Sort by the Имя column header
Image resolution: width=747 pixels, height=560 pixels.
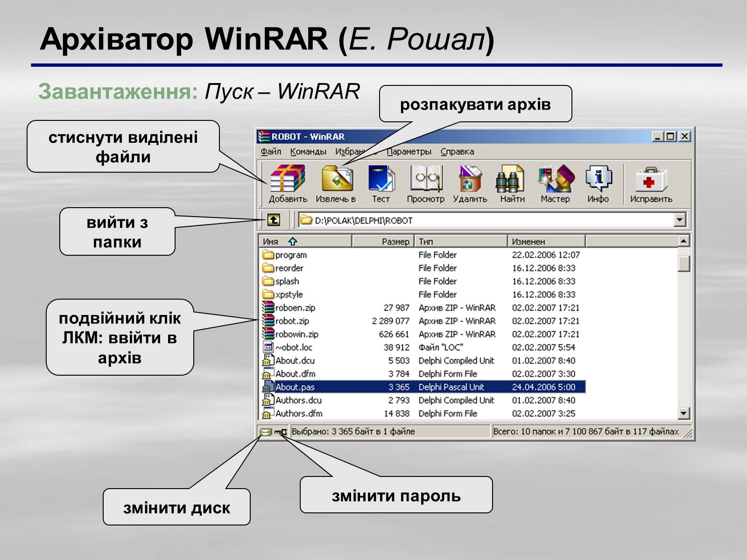tap(305, 241)
